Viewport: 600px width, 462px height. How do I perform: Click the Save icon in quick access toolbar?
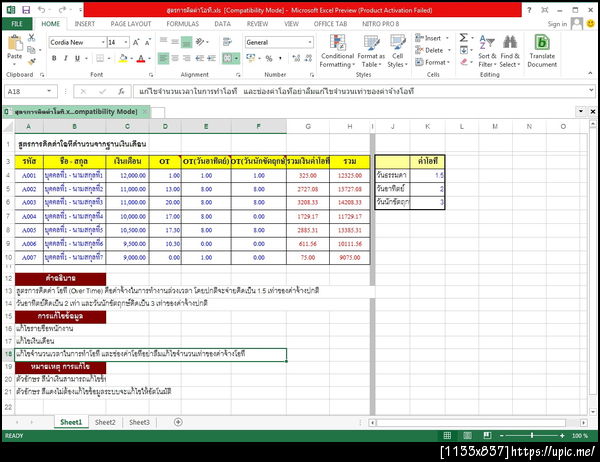point(26,10)
